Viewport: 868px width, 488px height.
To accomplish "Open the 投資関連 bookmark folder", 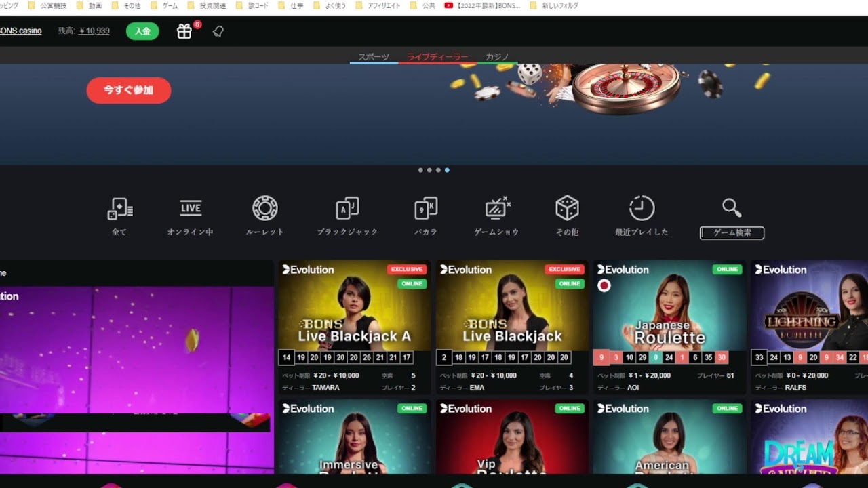I will [205, 5].
